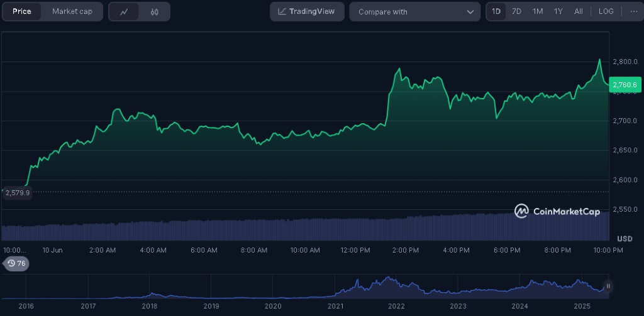Click the CoinMarketCap logo watermark
Screen dimensions: 644x316
(x=557, y=211)
